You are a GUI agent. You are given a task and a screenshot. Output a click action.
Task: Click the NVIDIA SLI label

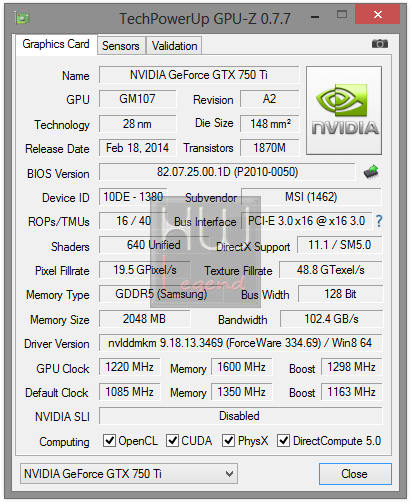coord(62,417)
